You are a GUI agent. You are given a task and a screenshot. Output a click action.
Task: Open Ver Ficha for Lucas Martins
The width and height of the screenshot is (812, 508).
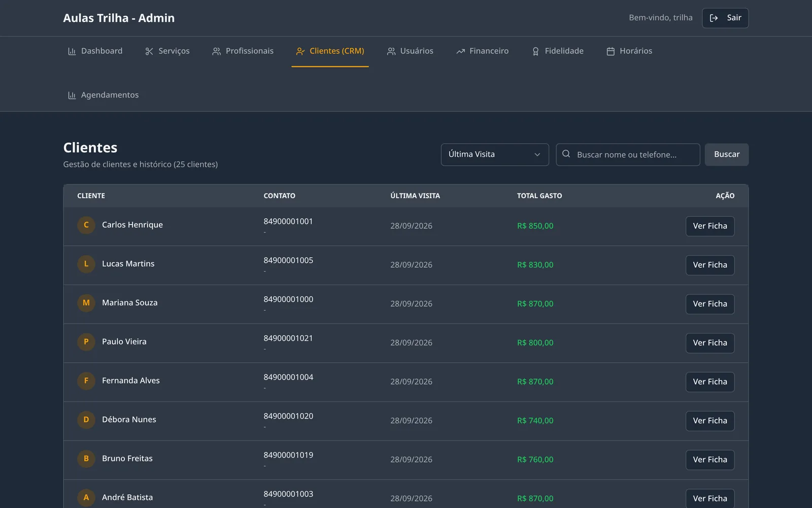point(710,265)
